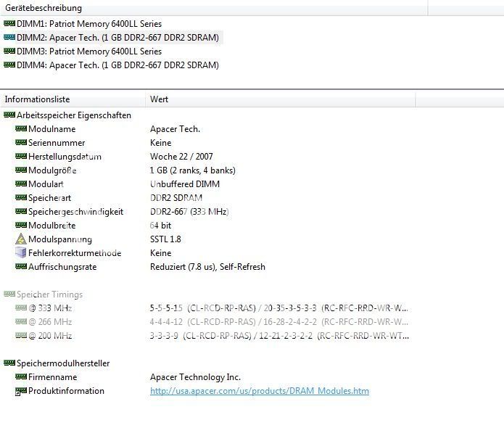The width and height of the screenshot is (504, 441).
Task: Click the value DDR2 SDRAM under Speicherart
Action: 176,198
